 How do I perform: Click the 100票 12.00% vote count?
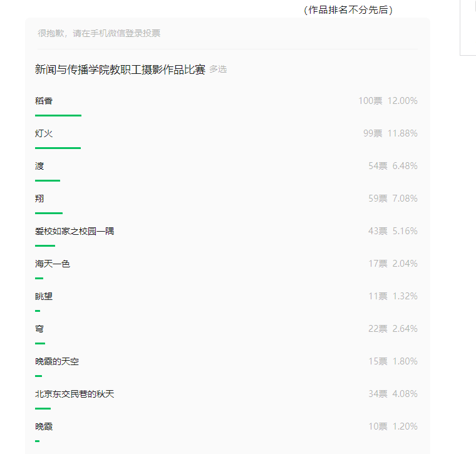click(388, 101)
